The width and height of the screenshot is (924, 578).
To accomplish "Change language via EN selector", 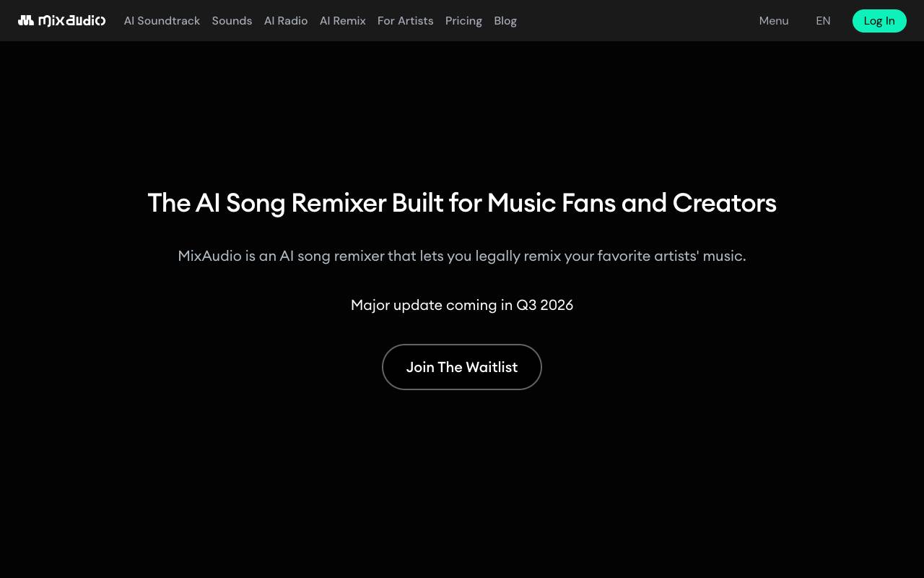I will point(823,20).
